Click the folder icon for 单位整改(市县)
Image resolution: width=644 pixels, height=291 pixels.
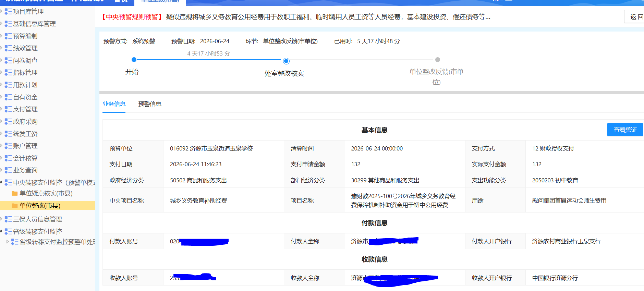click(x=15, y=206)
